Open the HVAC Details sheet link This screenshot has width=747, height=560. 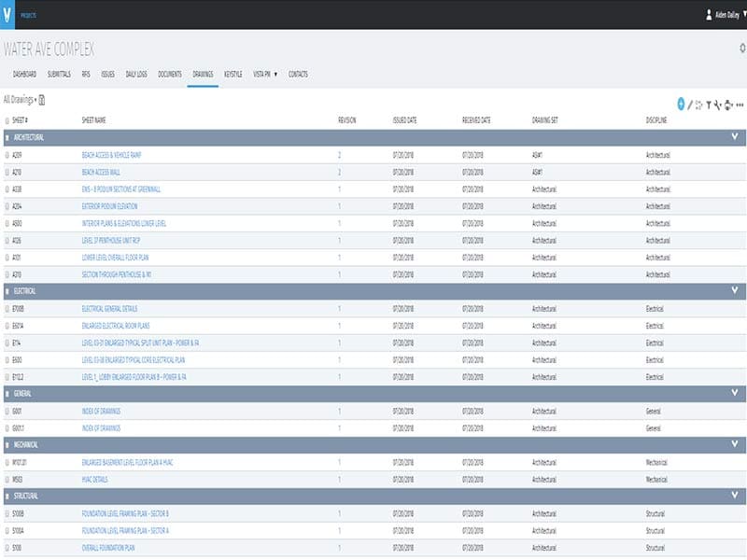(94, 479)
